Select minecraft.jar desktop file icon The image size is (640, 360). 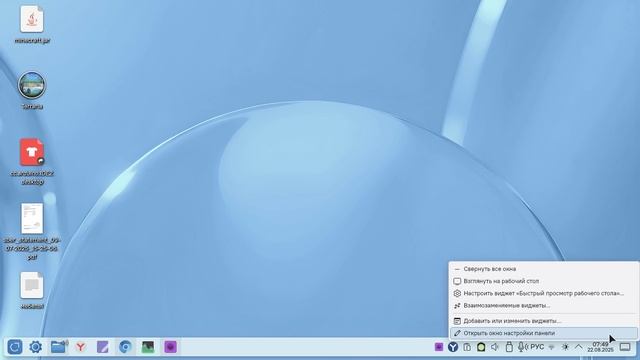tap(32, 24)
